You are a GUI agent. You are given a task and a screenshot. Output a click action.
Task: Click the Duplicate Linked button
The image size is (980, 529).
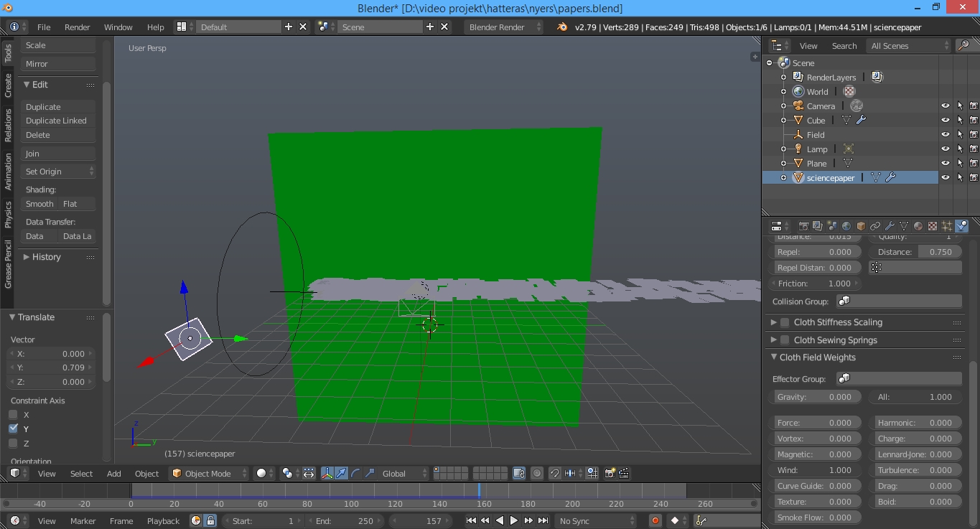coord(58,121)
